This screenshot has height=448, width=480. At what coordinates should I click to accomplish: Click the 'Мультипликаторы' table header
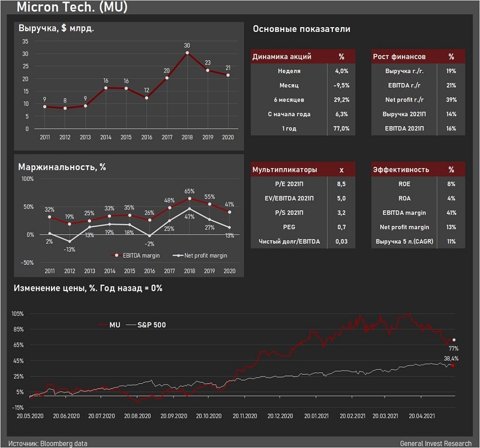[285, 169]
